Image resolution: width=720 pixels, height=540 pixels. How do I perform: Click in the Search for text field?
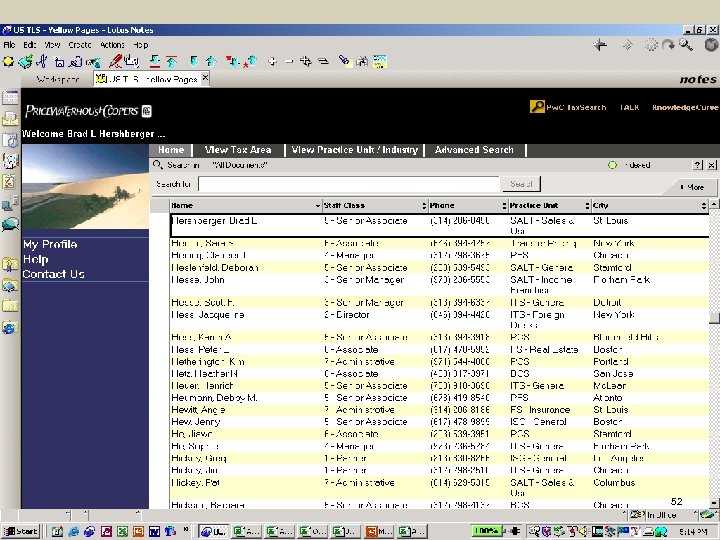pyautogui.click(x=348, y=184)
